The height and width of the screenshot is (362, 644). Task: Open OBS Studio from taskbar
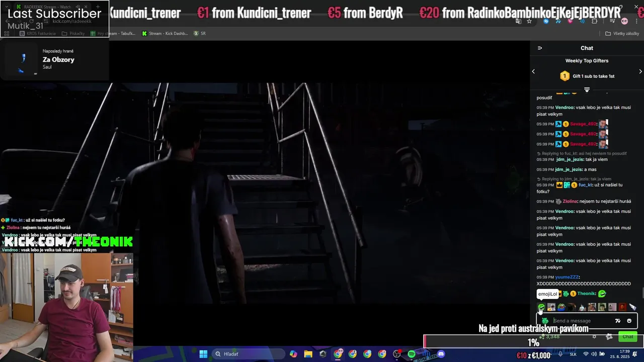click(397, 354)
